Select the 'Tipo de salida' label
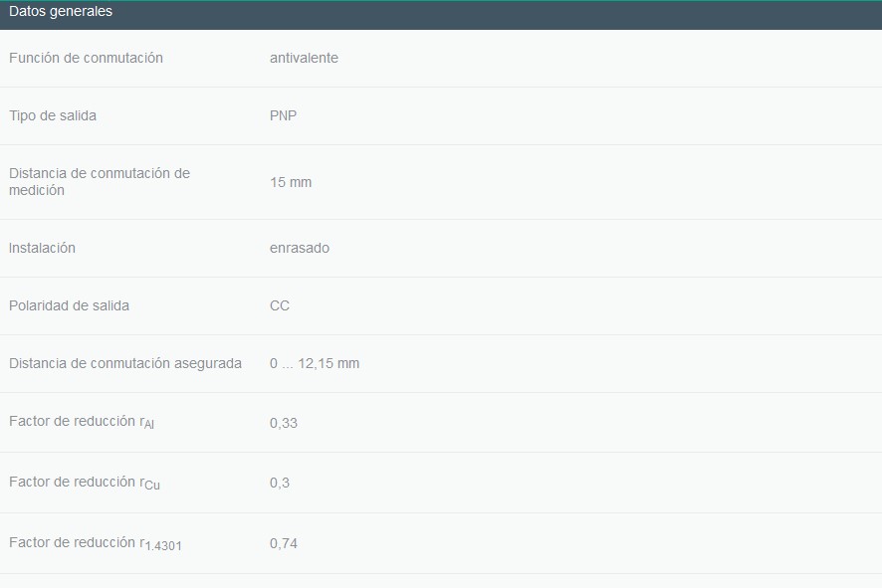Viewport: 882px width, 588px height. tap(53, 115)
